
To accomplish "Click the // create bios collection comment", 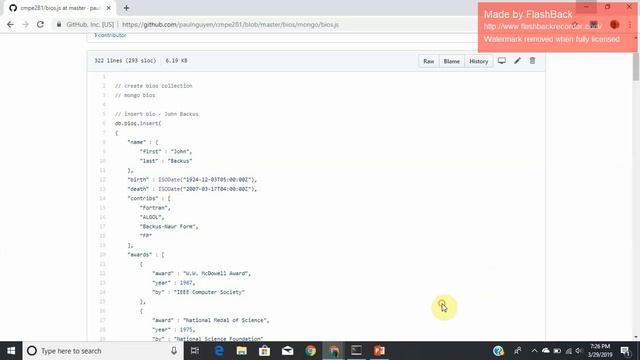I will (153, 86).
